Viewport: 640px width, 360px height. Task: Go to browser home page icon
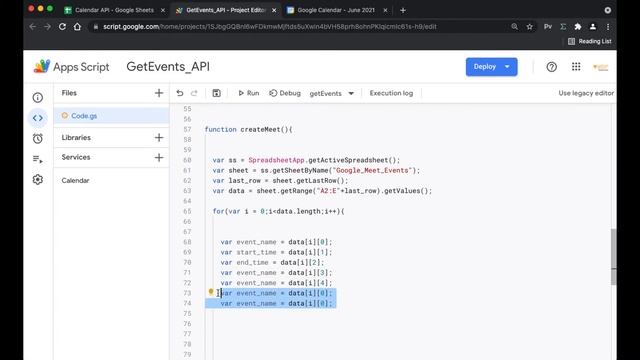[77, 27]
